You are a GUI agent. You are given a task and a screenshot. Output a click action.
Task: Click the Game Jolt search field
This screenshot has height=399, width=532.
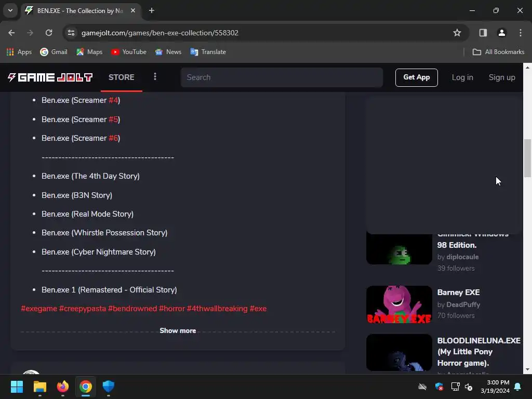click(282, 77)
